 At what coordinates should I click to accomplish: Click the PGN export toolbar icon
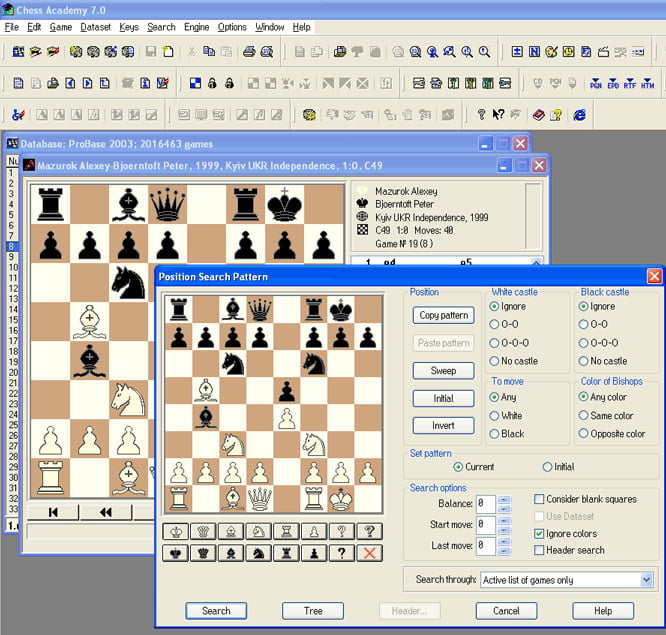(595, 83)
